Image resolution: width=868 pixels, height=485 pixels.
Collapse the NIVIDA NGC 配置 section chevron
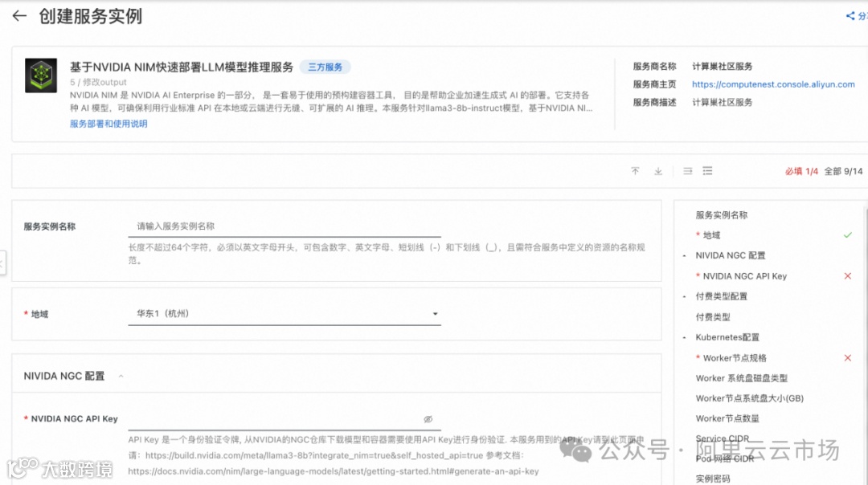pos(121,376)
